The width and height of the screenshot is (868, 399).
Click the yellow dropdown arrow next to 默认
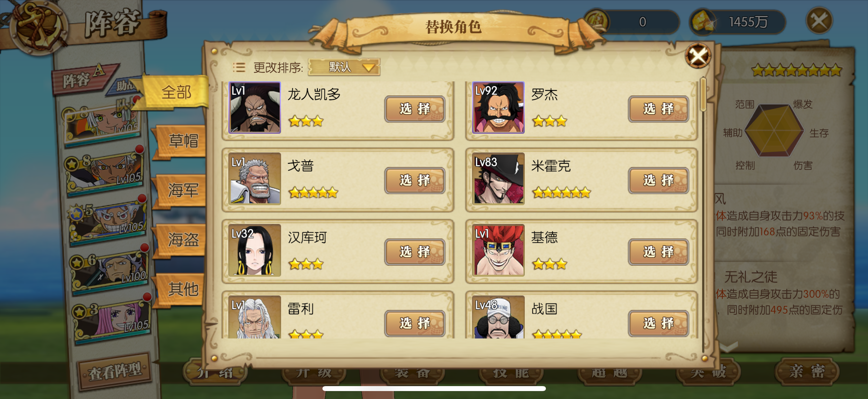point(368,68)
